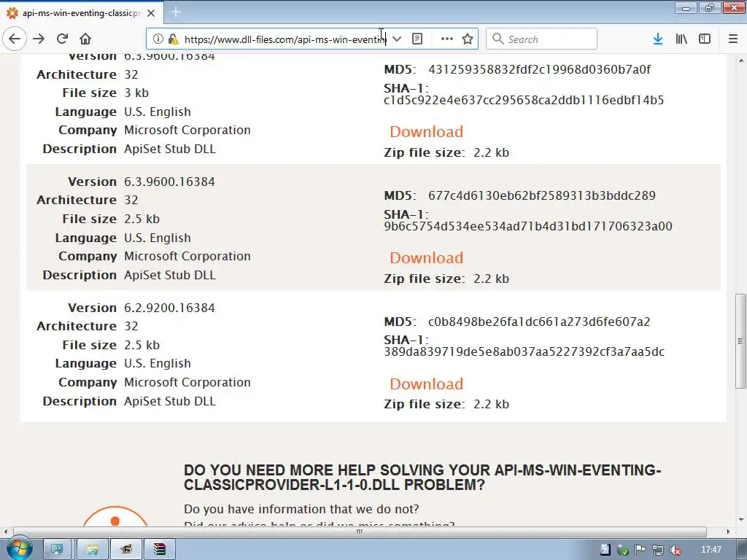Open the first pinned taskbar app
Screen dimensions: 747x560
click(x=57, y=550)
